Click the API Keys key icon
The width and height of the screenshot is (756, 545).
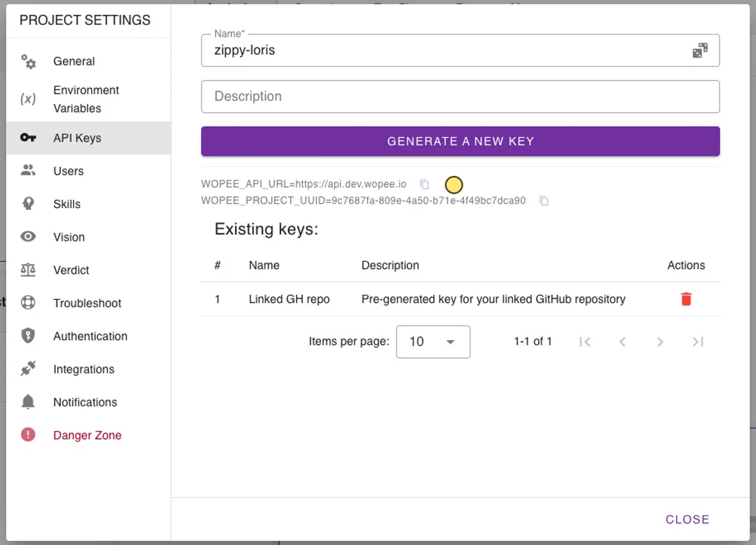[28, 138]
